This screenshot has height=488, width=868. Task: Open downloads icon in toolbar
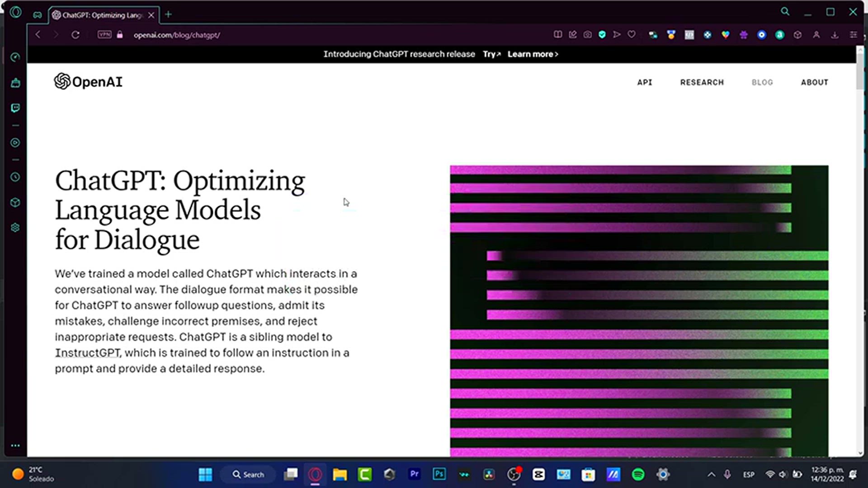pos(835,35)
